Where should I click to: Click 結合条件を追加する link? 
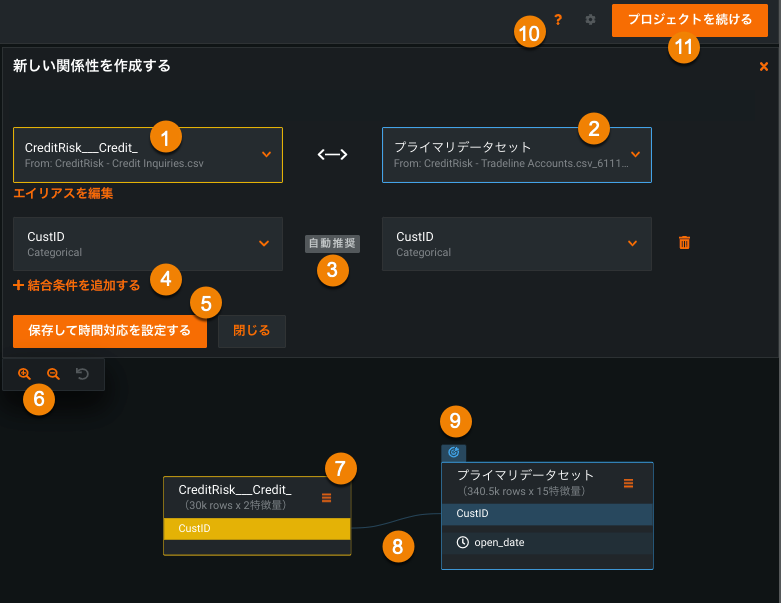[x=77, y=286]
